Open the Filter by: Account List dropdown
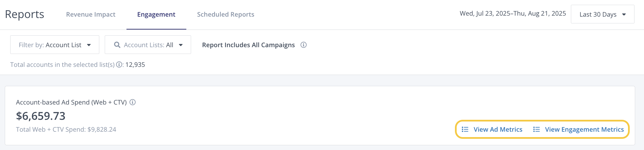 point(54,45)
